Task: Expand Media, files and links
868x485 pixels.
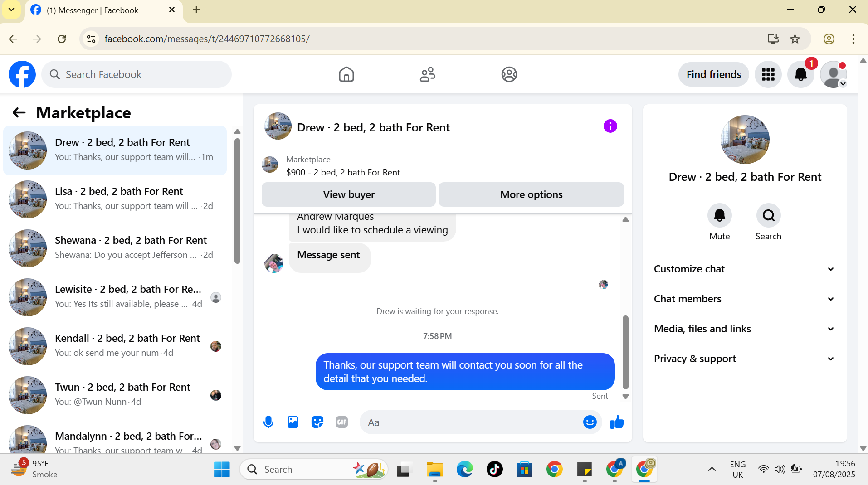Action: coord(745,329)
